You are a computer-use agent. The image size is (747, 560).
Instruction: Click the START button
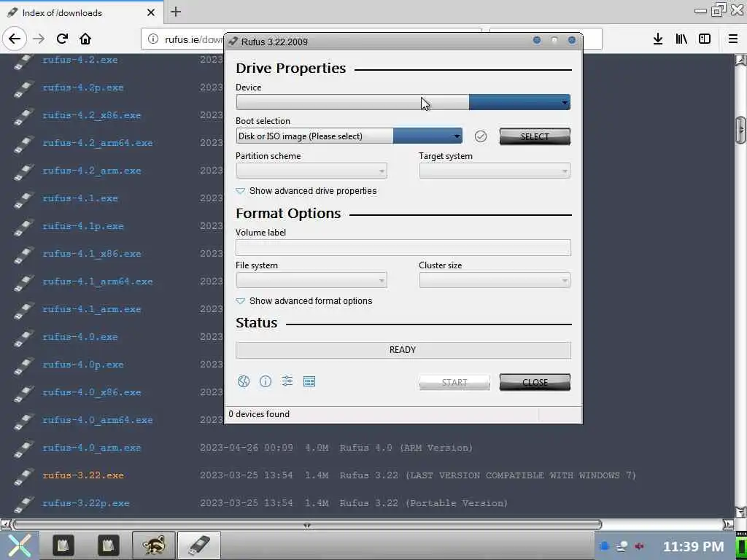[x=454, y=382]
